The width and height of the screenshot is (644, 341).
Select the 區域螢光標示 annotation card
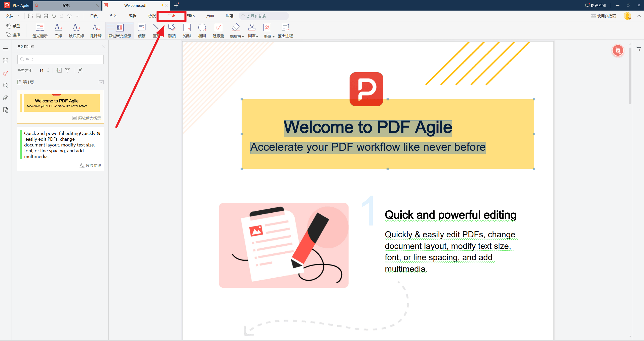point(60,107)
